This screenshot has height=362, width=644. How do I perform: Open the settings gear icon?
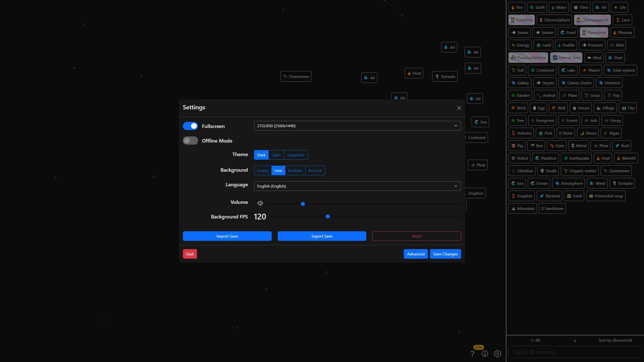click(x=497, y=353)
